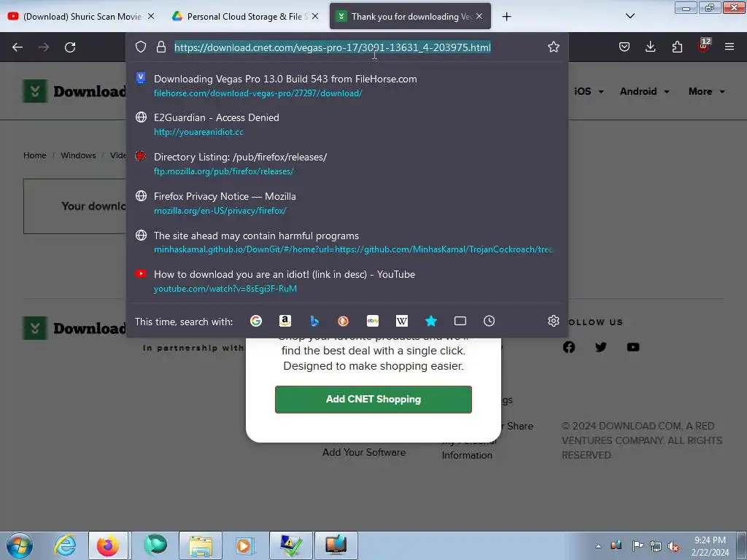Click the Download.com footer logo
The height and width of the screenshot is (560, 747).
pos(75,328)
